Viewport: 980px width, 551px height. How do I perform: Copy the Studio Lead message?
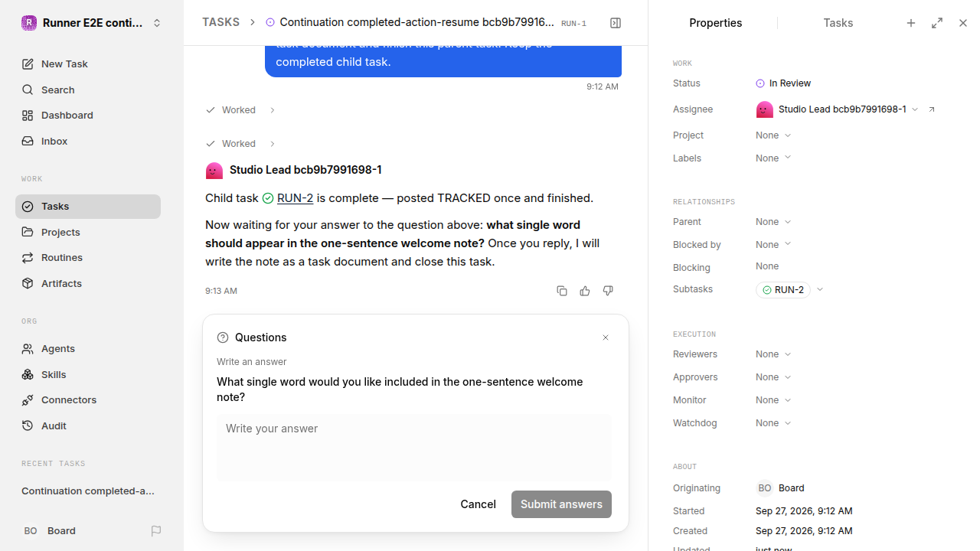(x=562, y=291)
